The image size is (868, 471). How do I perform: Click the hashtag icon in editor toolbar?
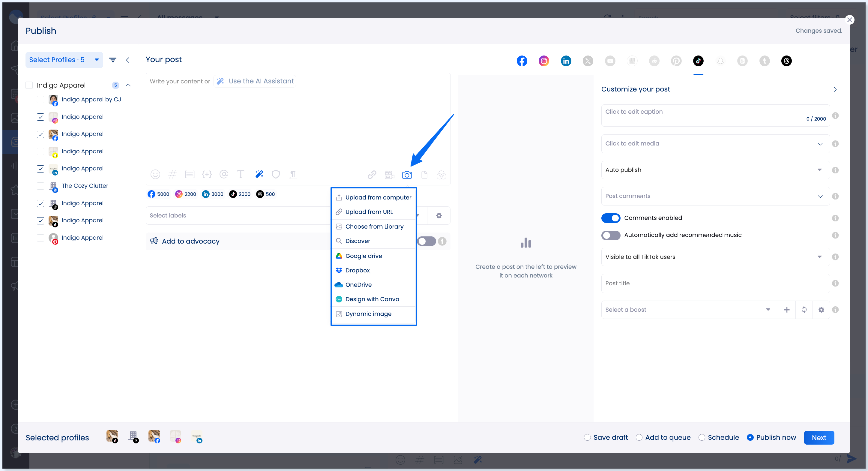pos(172,174)
